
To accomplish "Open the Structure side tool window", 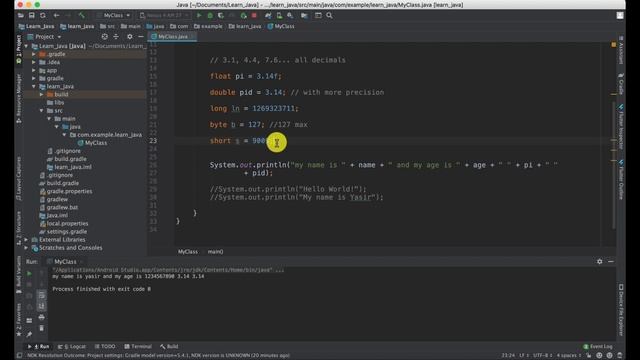I will (x=18, y=229).
